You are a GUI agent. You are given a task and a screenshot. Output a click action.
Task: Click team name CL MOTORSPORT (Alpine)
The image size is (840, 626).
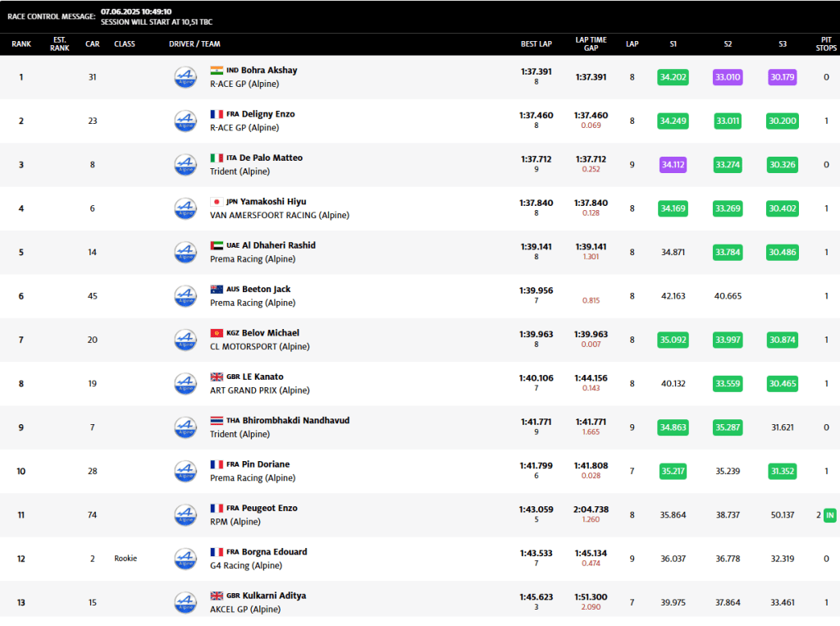260,347
